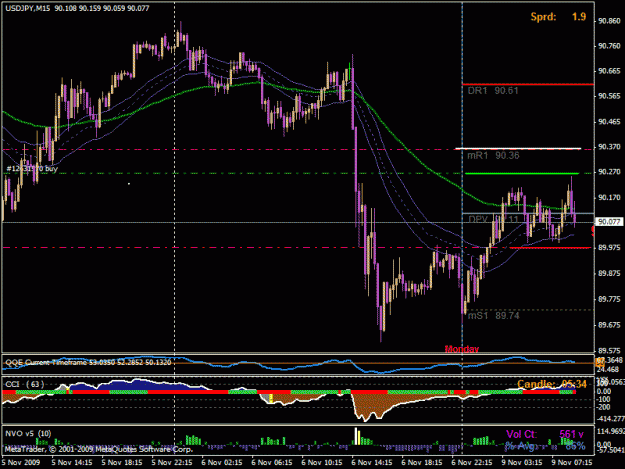The height and width of the screenshot is (469, 625).
Task: Click the current price tag 90.077
Action: (x=609, y=222)
